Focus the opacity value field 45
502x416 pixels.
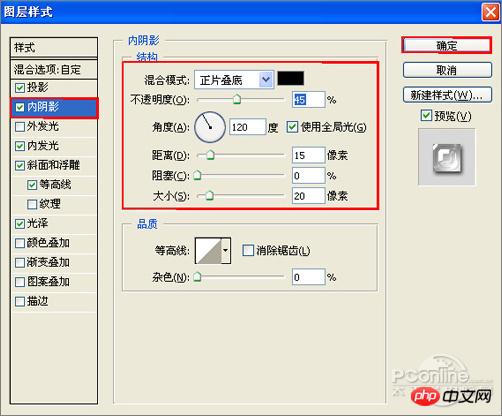[308, 100]
